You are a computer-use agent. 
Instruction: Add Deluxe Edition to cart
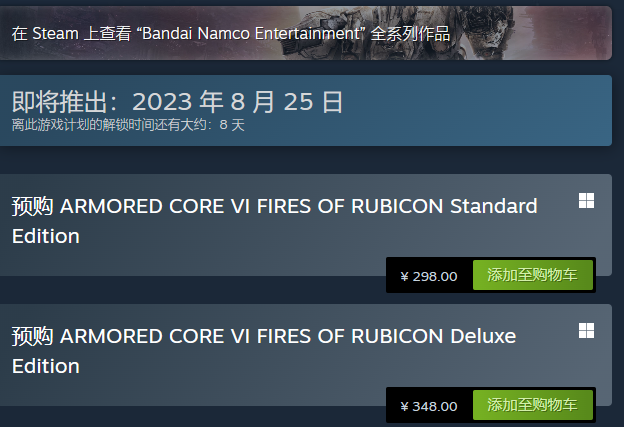(532, 405)
